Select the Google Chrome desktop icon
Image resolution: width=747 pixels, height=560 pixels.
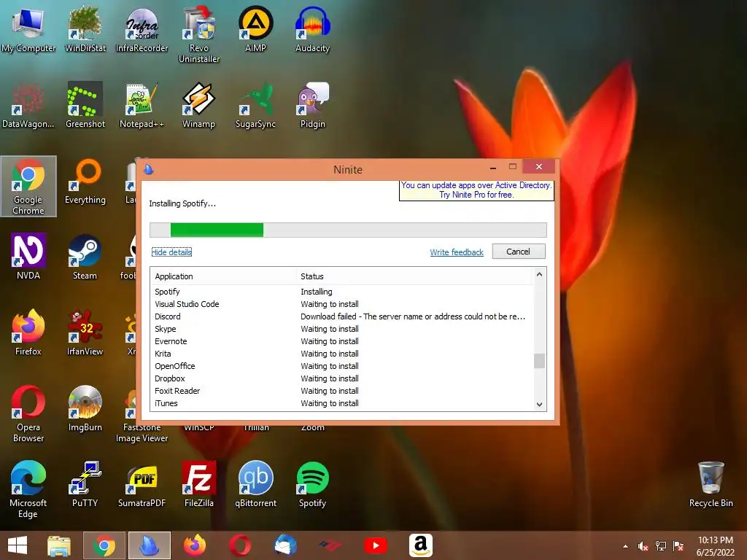(28, 186)
